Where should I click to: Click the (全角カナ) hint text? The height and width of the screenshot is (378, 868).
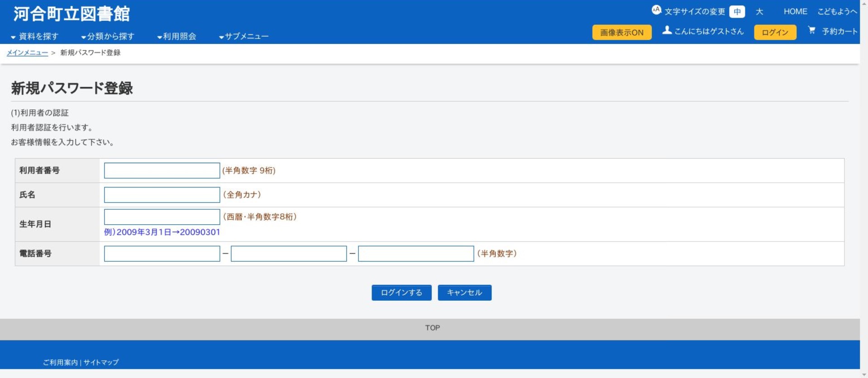pos(242,195)
